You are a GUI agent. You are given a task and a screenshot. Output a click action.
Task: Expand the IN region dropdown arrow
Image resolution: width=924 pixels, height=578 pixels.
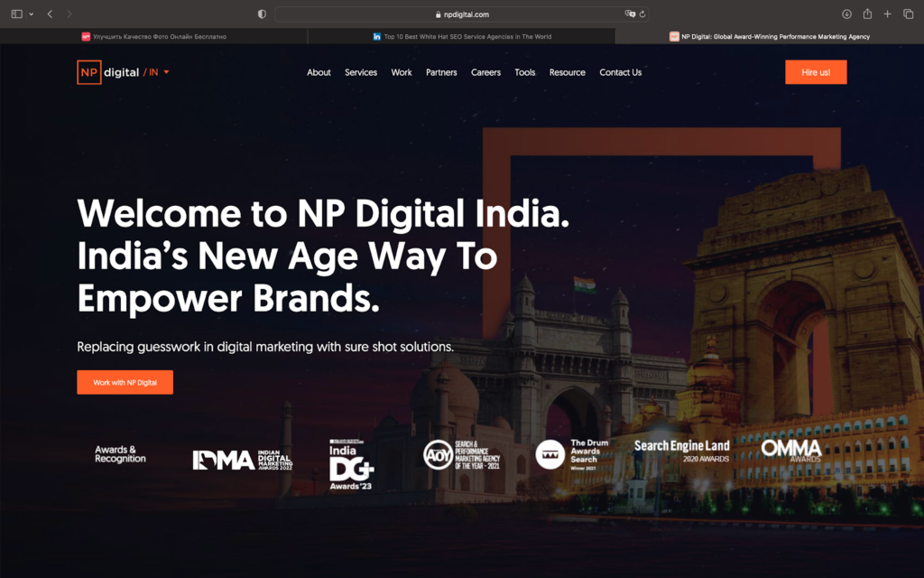coord(166,72)
